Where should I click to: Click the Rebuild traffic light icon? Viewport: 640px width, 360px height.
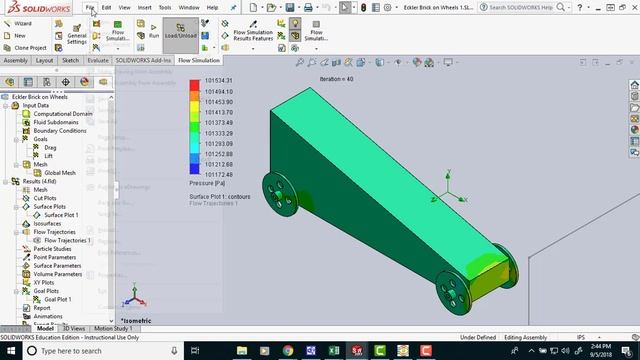tap(363, 7)
